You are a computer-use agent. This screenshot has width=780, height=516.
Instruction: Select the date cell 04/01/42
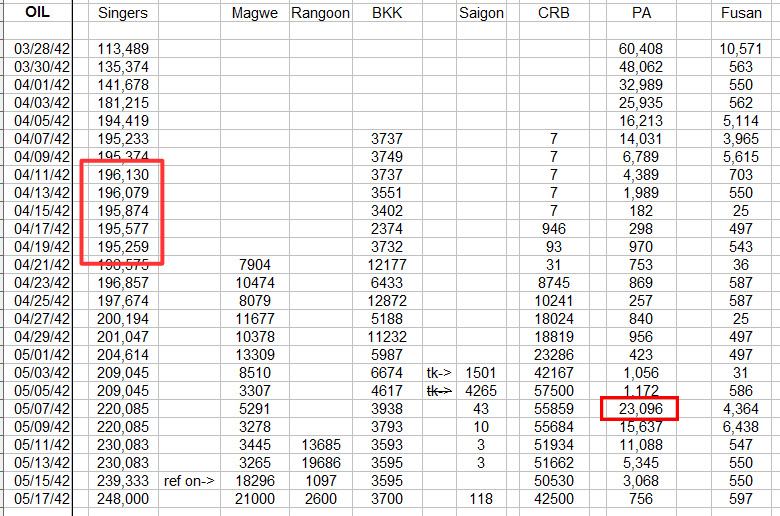tap(42, 85)
